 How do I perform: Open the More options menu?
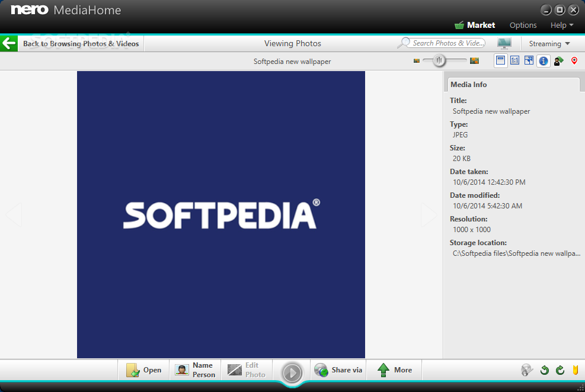pyautogui.click(x=394, y=370)
